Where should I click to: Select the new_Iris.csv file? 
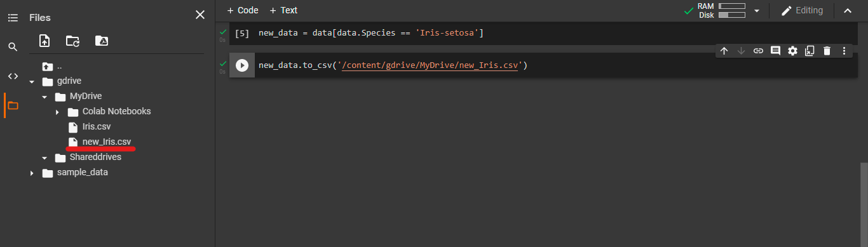pos(107,142)
